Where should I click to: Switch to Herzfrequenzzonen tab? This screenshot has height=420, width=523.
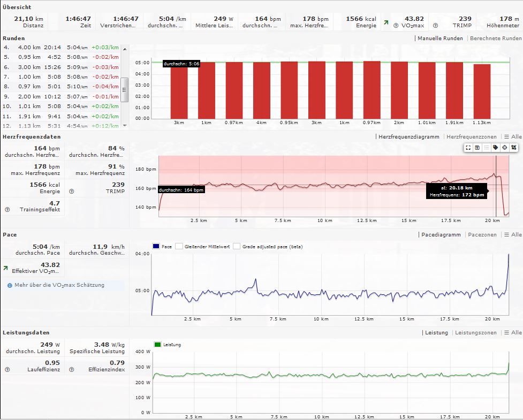[x=471, y=137]
